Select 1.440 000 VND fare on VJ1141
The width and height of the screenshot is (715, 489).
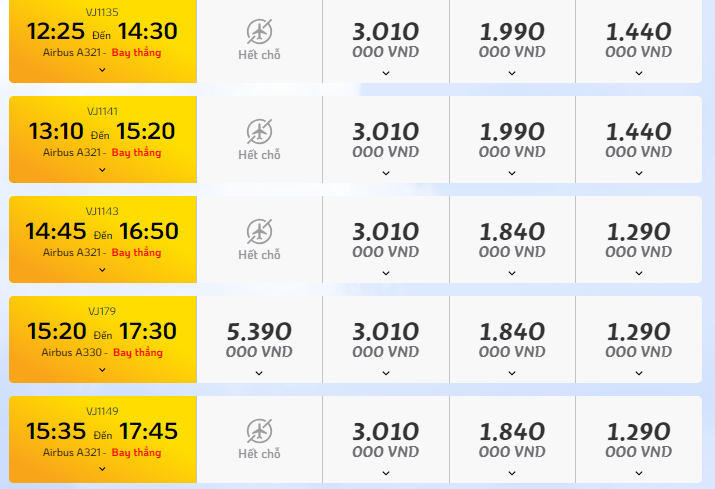coord(639,140)
